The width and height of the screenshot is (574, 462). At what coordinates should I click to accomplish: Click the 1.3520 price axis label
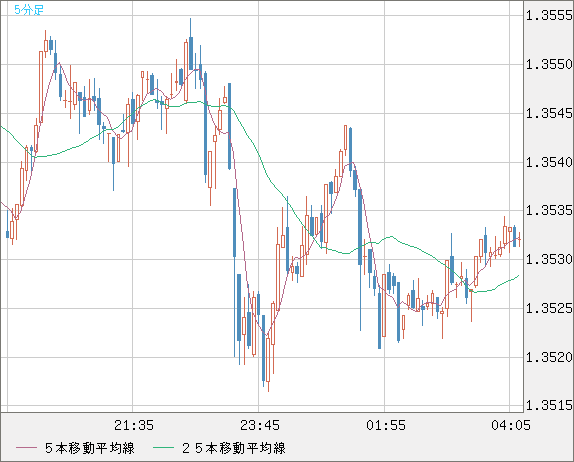[549, 357]
